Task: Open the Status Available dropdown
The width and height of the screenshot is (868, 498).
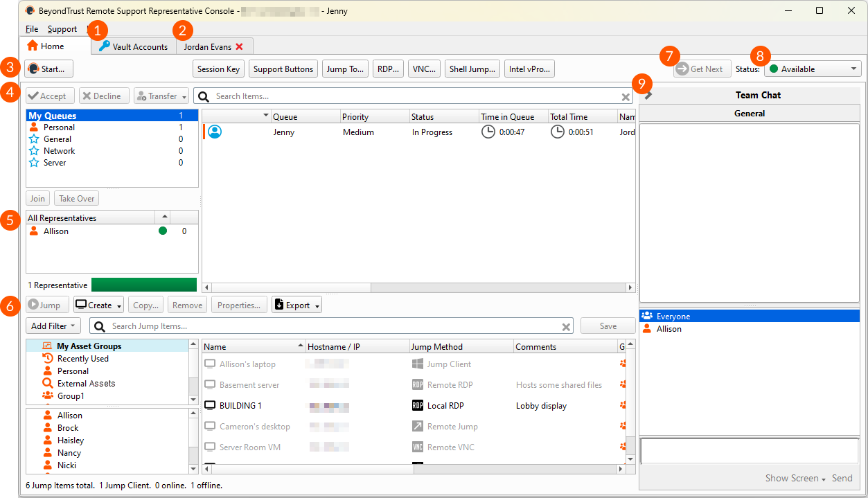Action: coord(813,69)
